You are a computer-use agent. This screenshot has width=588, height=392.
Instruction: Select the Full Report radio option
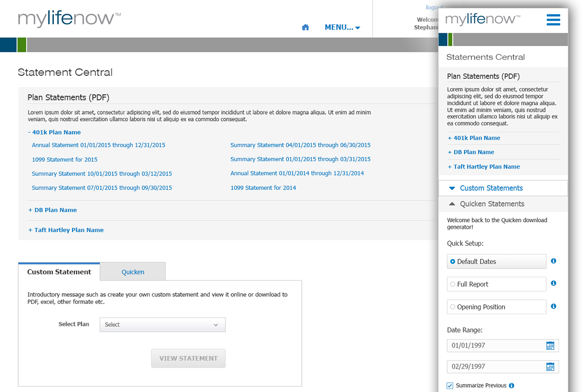[x=453, y=284]
